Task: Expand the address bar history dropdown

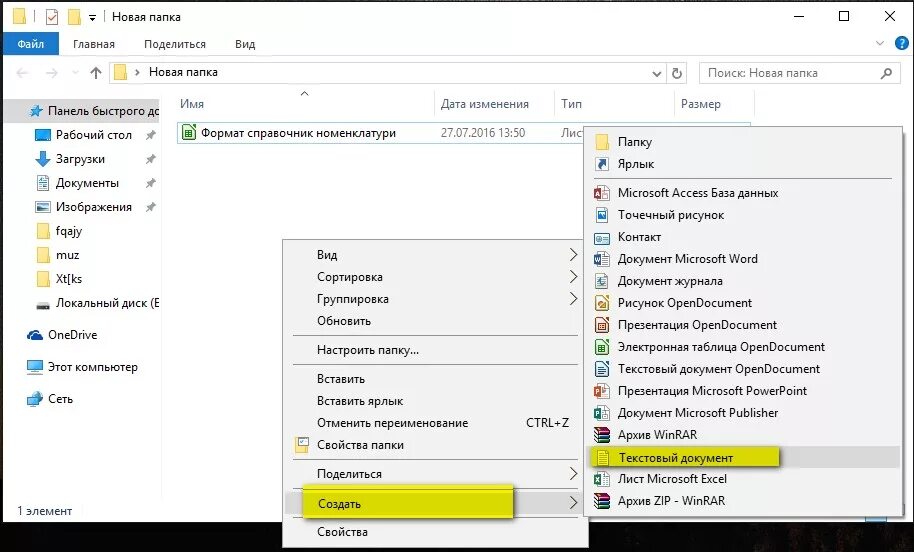Action: pyautogui.click(x=656, y=73)
